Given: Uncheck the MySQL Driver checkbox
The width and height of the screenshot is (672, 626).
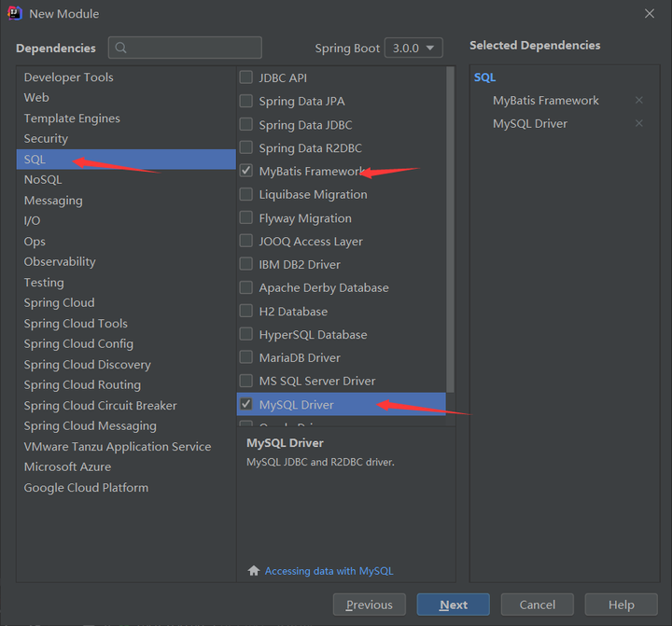Looking at the screenshot, I should (246, 405).
